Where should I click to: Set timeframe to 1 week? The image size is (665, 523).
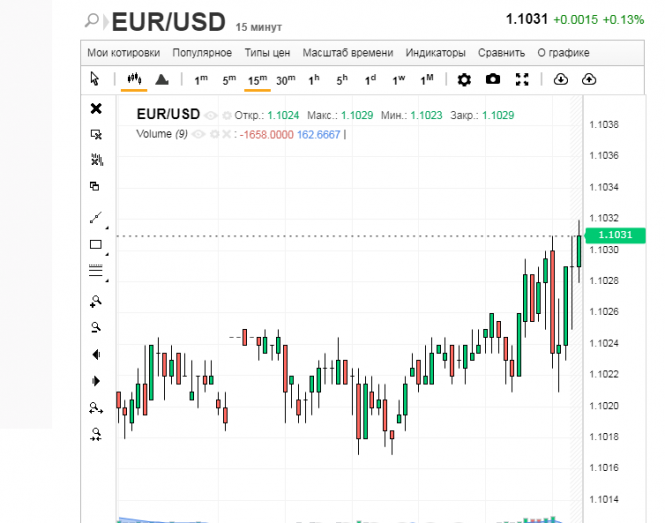click(399, 80)
